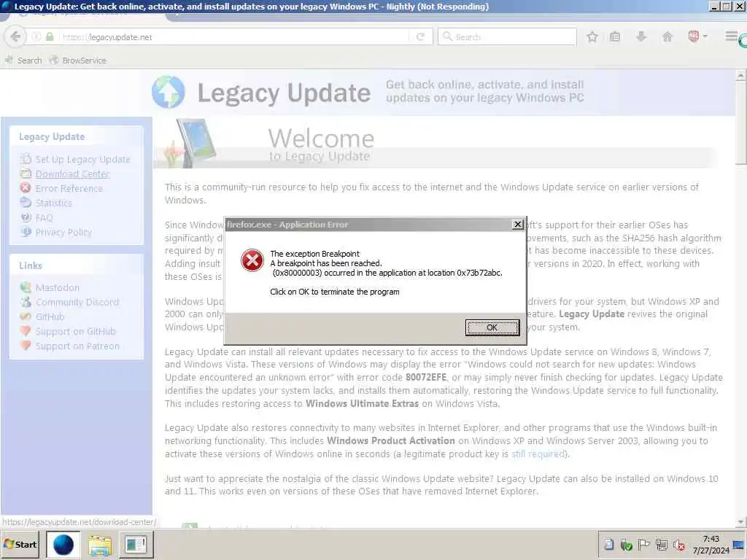Screen dimensions: 747x560
Task: Focus the browser Search box
Action: [x=508, y=36]
